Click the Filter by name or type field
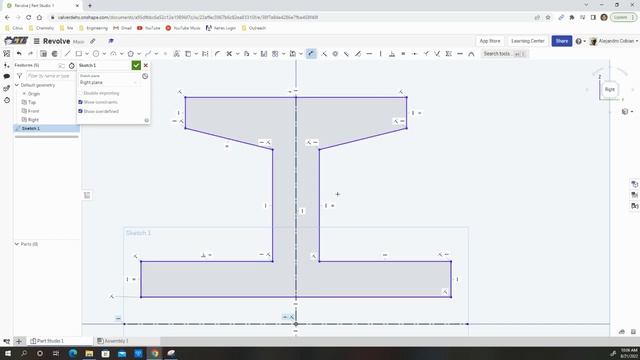 [x=50, y=76]
